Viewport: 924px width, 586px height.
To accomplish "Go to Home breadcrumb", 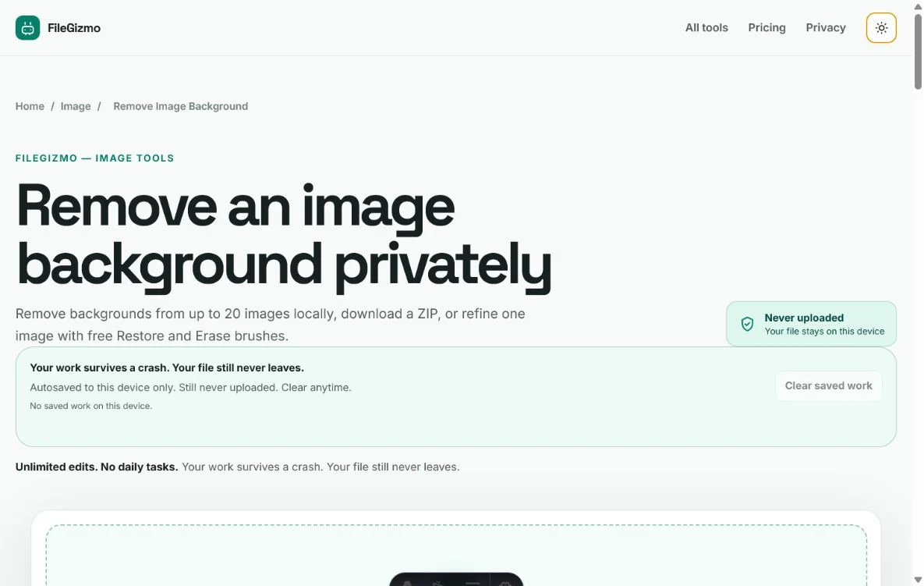I will click(x=30, y=106).
